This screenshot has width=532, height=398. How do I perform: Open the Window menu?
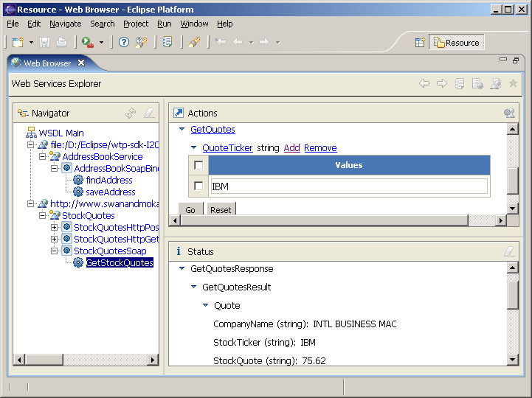pos(194,24)
